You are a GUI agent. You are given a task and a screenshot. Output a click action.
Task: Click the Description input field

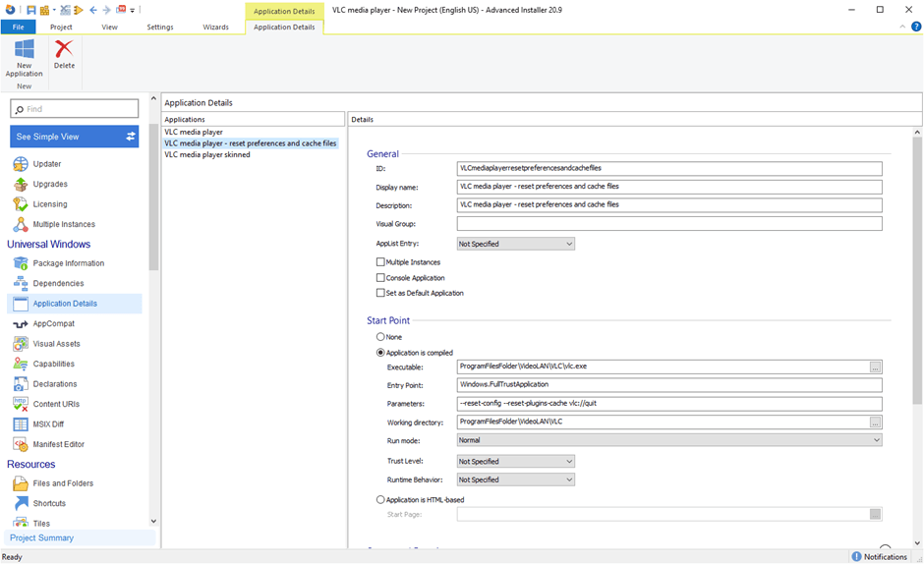pyautogui.click(x=669, y=205)
